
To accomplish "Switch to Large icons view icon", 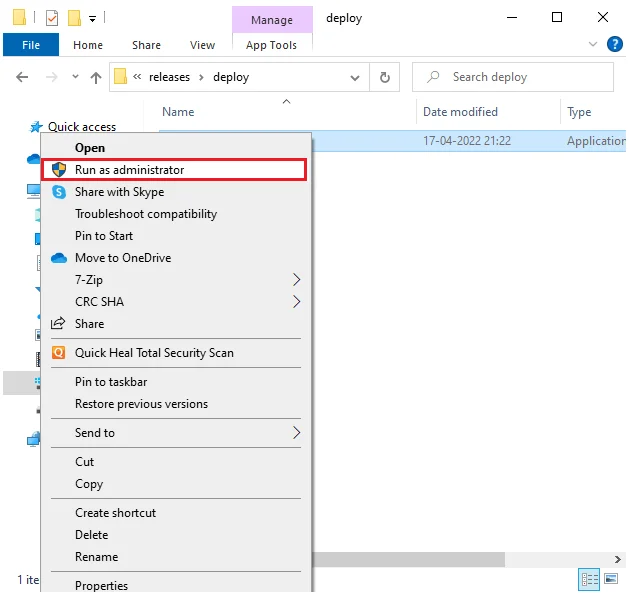I will [611, 579].
